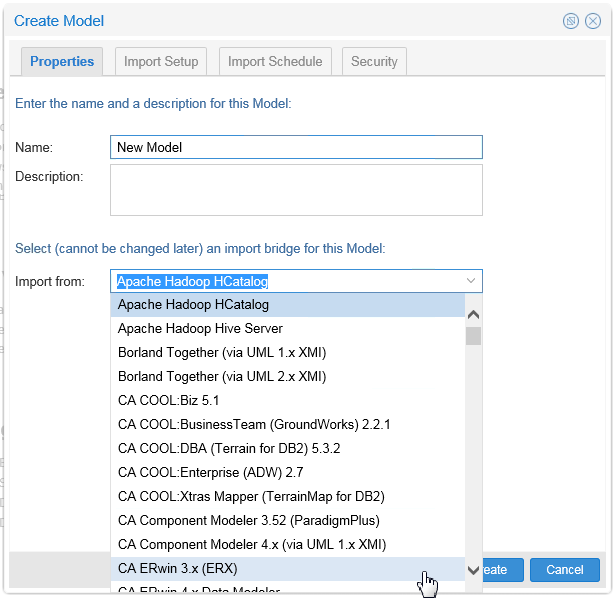This screenshot has width=614, height=607.
Task: Pick CA COOL:DBA (Terrain for DB2) 5.3.2
Action: coord(229,448)
